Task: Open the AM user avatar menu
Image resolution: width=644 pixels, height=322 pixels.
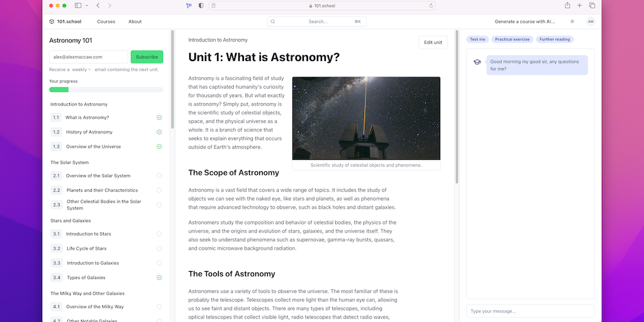Action: (x=590, y=21)
